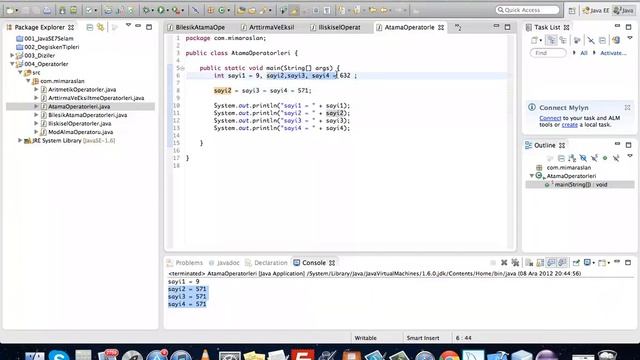Image resolution: width=640 pixels, height=360 pixels.
Task: Toggle show console when standard error changes
Action: 562,262
